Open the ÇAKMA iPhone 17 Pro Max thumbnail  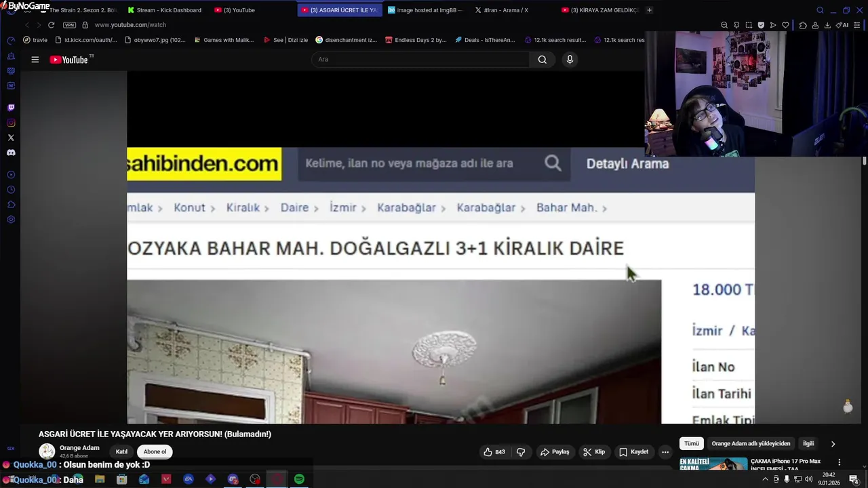713,464
